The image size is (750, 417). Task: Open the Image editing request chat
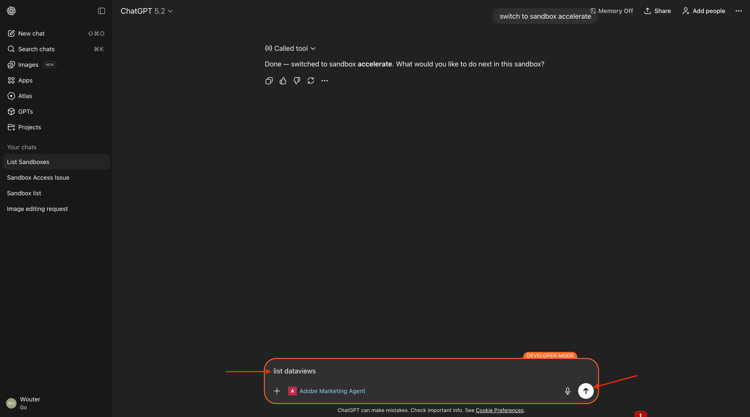pyautogui.click(x=56, y=208)
